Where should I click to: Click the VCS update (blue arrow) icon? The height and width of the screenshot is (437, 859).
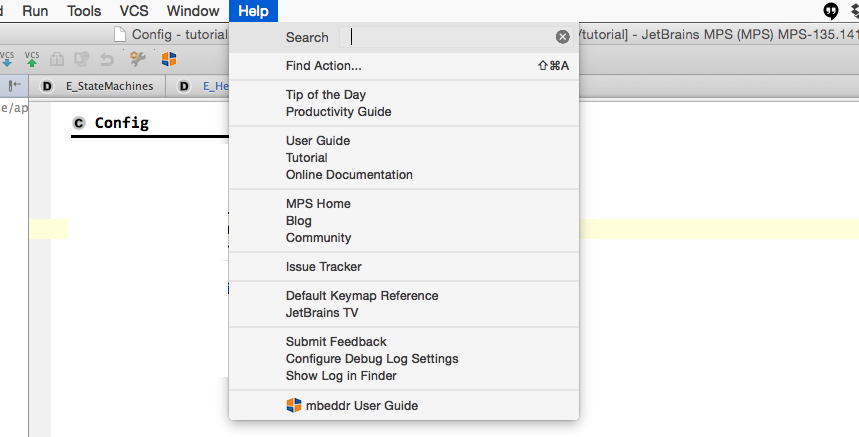(7, 59)
